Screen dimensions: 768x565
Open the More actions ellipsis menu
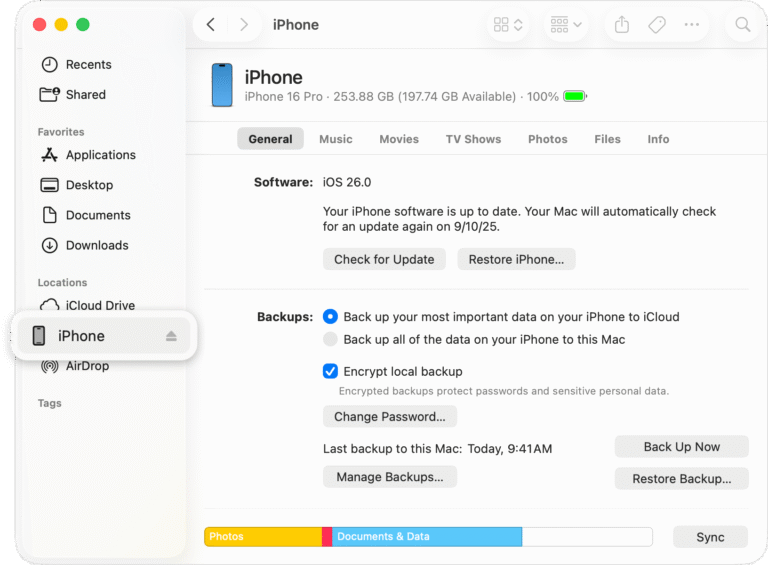pos(692,24)
